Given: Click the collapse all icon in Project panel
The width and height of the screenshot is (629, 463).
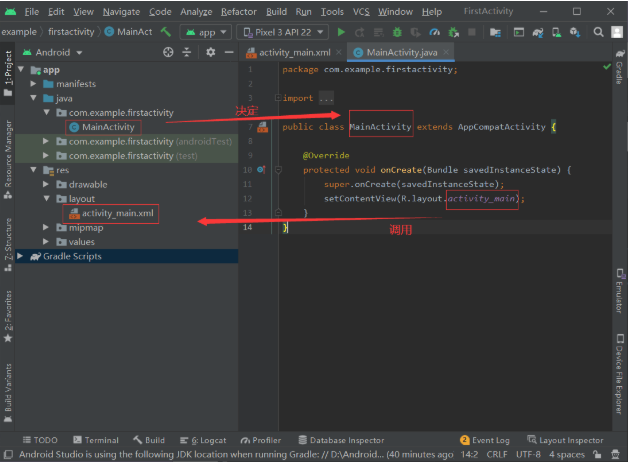Looking at the screenshot, I should [x=187, y=52].
